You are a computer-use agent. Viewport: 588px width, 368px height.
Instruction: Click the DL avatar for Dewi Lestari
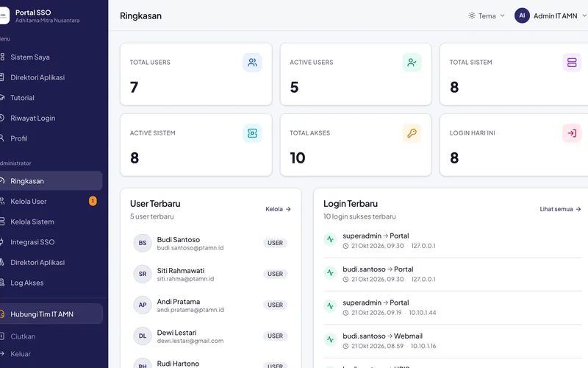(x=143, y=336)
